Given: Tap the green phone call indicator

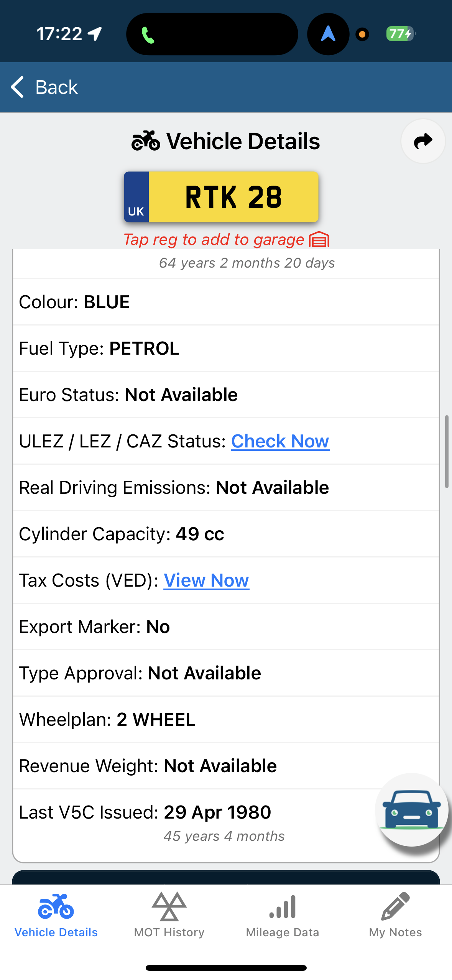Looking at the screenshot, I should click(148, 35).
